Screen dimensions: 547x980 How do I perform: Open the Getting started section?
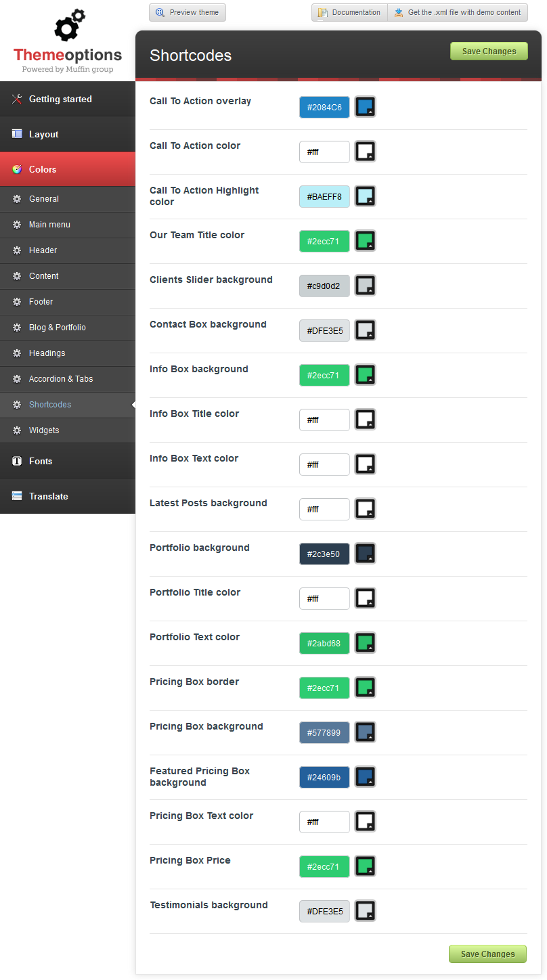click(x=68, y=99)
